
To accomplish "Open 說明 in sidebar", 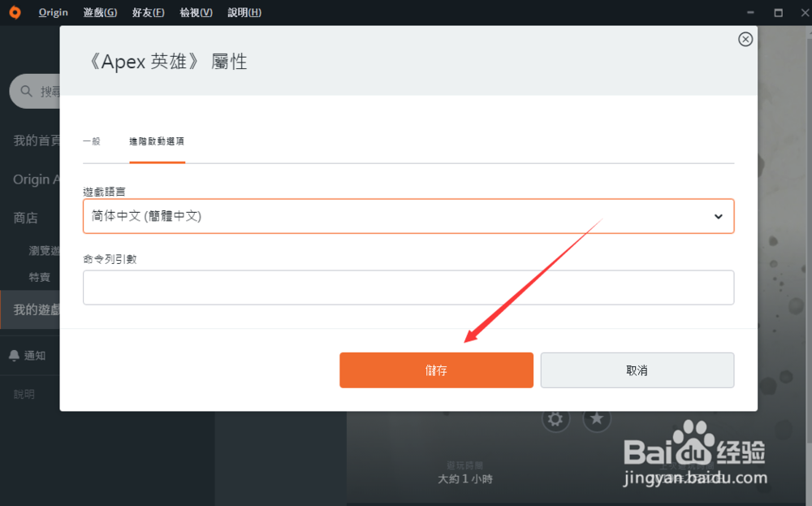I will pos(24,394).
